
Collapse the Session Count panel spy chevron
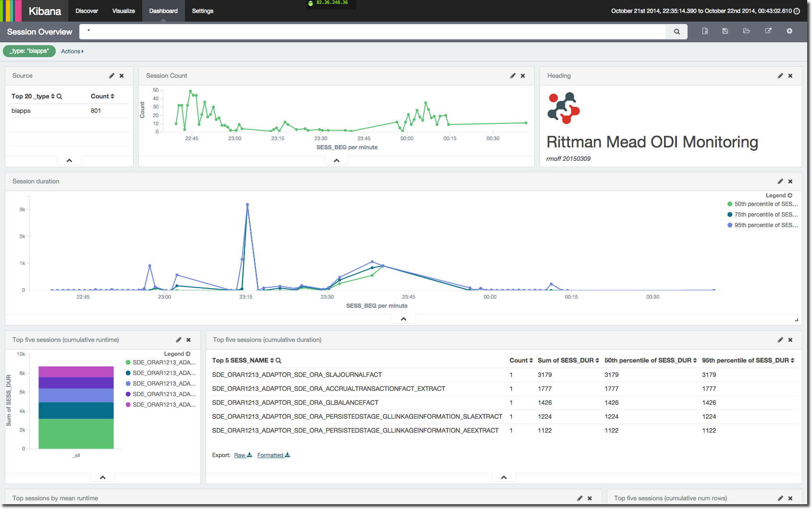(x=337, y=161)
